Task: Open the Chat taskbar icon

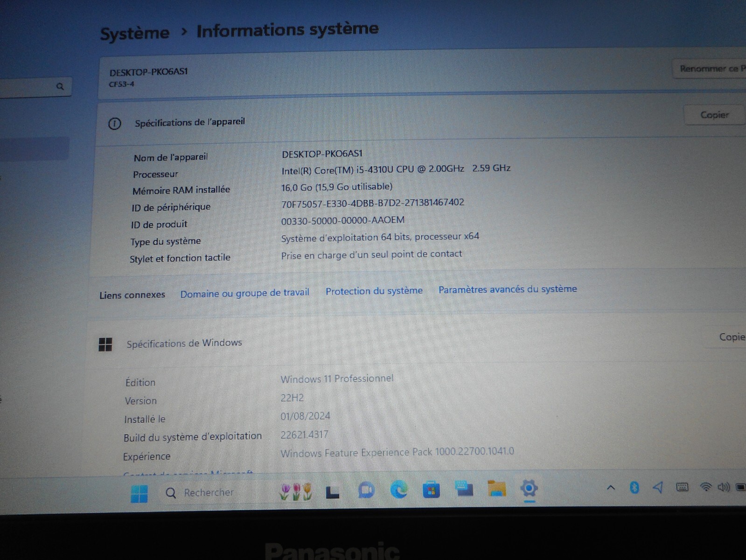Action: [x=366, y=490]
